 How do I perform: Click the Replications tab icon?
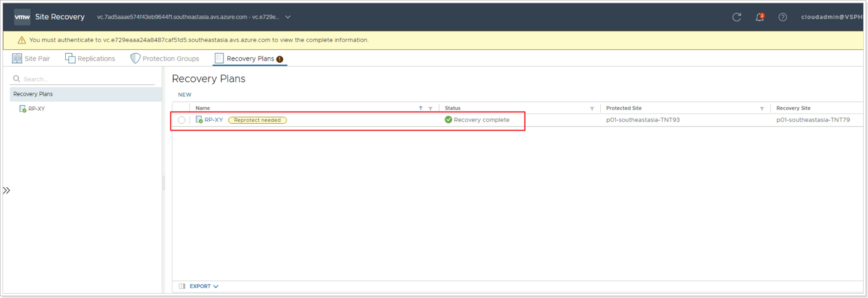[x=70, y=58]
